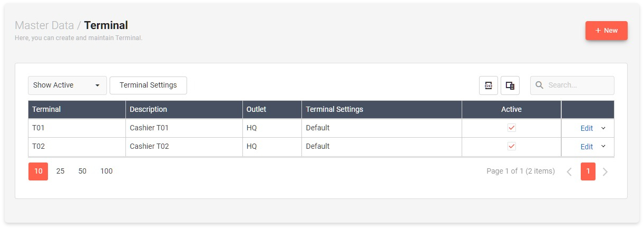Open the column chooser icon
Viewport: 644px width, 229px height.
pyautogui.click(x=510, y=85)
